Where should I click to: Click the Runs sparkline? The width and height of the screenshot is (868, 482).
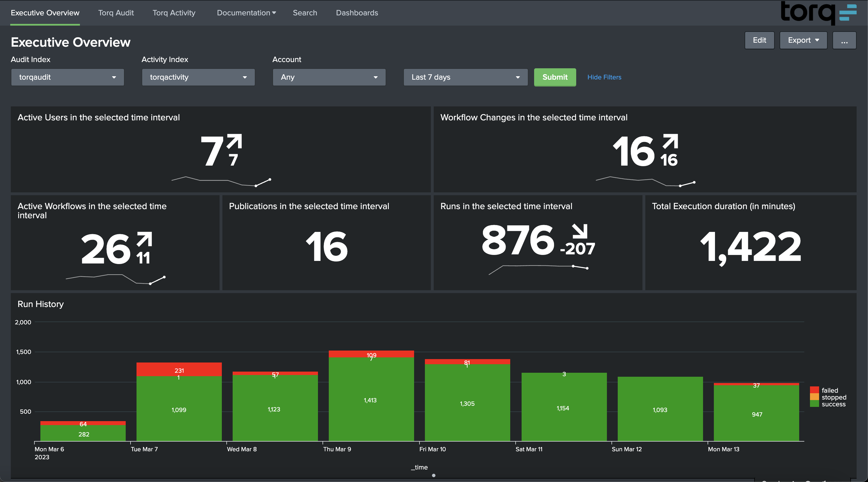pos(538,270)
